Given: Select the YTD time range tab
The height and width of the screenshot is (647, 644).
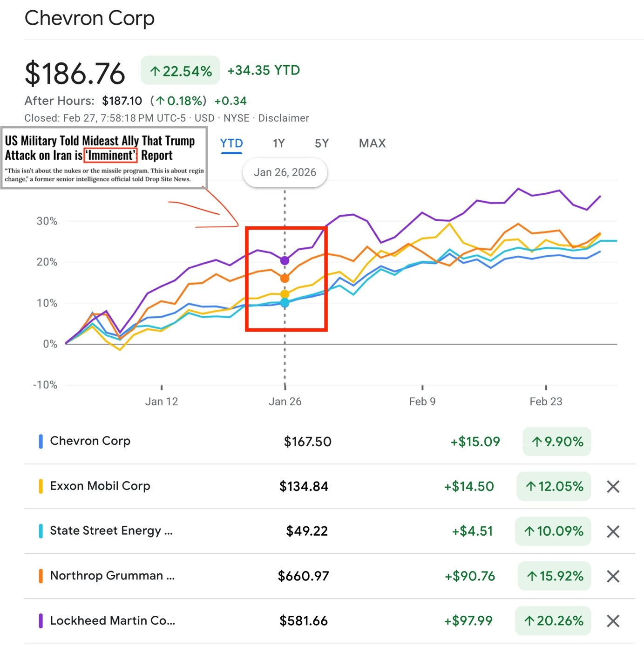Looking at the screenshot, I should [231, 143].
